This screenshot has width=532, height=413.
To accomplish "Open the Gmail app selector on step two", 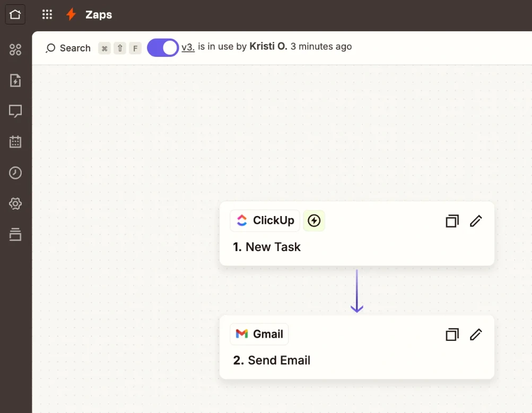I will (259, 334).
